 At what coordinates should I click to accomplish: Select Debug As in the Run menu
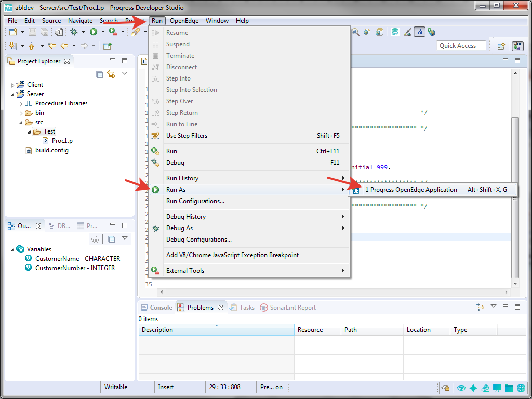pos(250,228)
